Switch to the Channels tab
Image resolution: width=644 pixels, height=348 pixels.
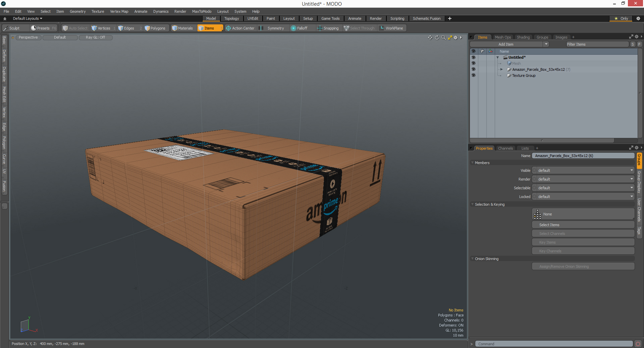tap(505, 148)
